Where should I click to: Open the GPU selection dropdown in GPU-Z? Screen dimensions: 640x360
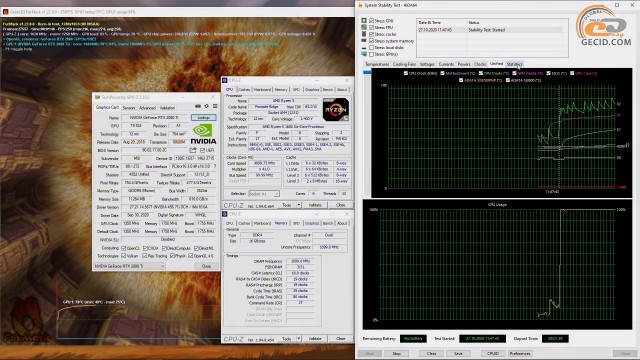(129, 266)
